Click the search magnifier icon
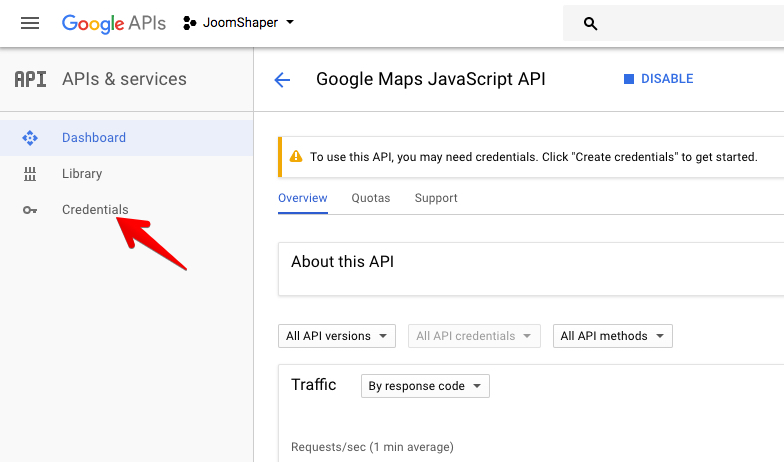The image size is (784, 462). pos(590,23)
